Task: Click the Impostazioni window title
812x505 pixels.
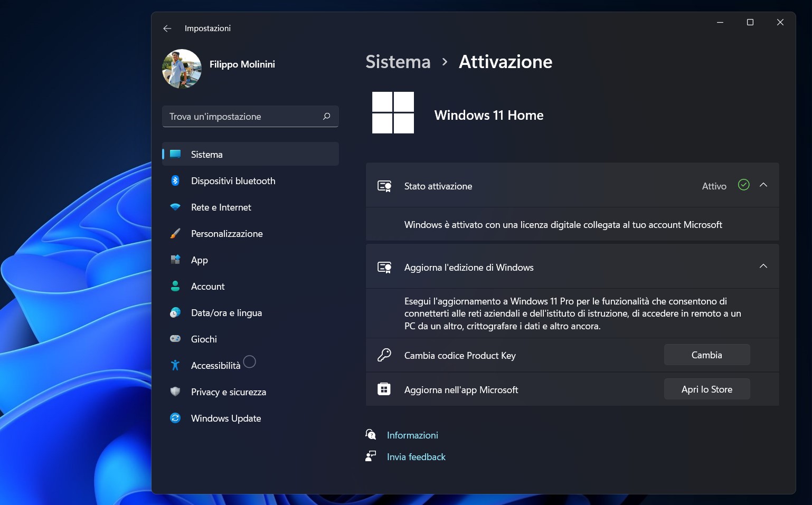Action: 207,28
